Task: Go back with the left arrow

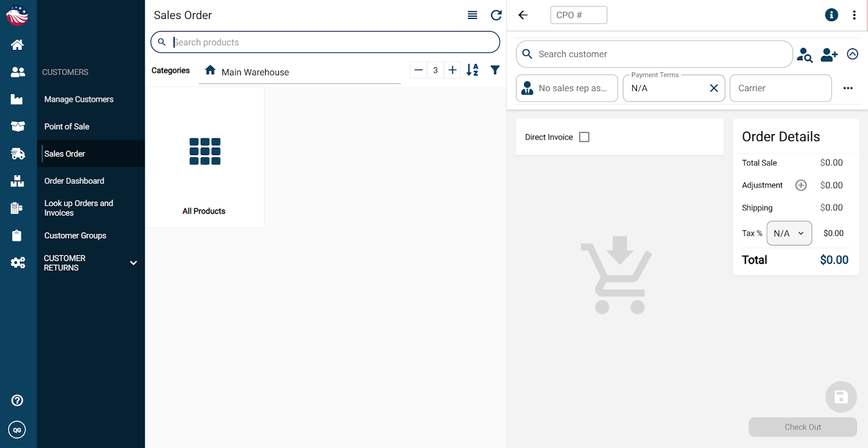Action: (523, 15)
